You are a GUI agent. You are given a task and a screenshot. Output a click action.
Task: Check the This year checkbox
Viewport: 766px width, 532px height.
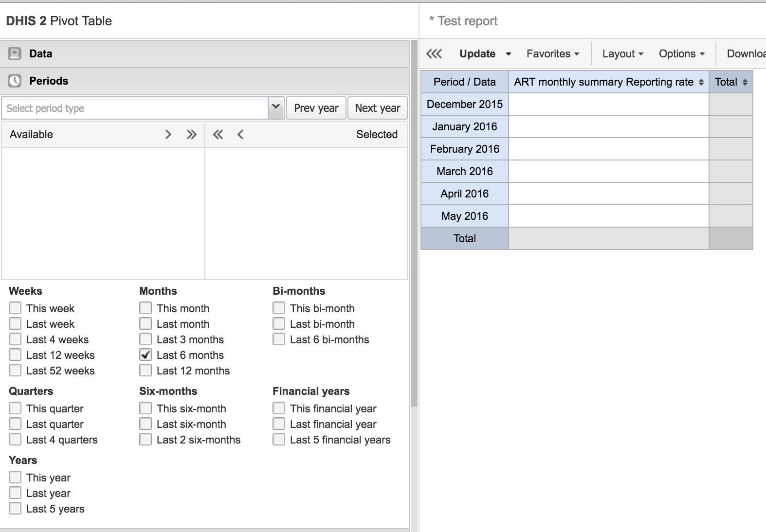click(15, 478)
